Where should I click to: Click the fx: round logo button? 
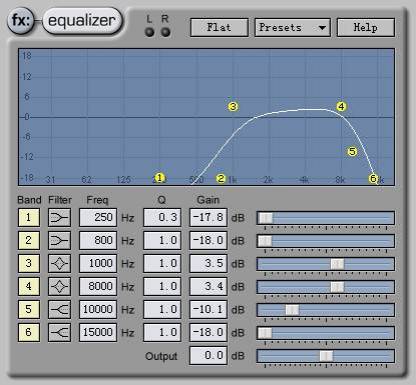coord(21,21)
